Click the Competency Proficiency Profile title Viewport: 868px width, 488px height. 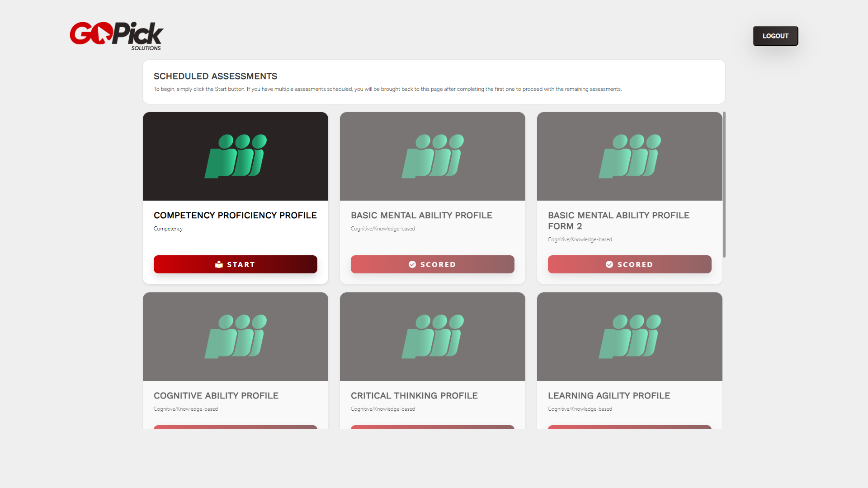click(235, 216)
